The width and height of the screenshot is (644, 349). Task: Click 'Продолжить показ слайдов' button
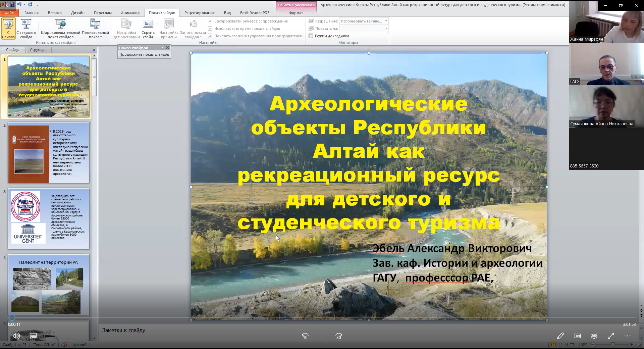[144, 54]
